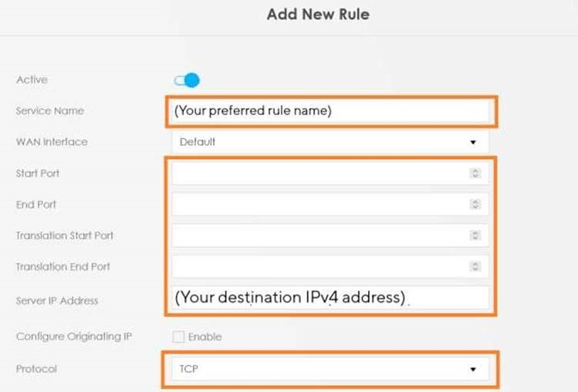
Task: Enable the Configure Originating IP checkbox
Action: click(178, 336)
